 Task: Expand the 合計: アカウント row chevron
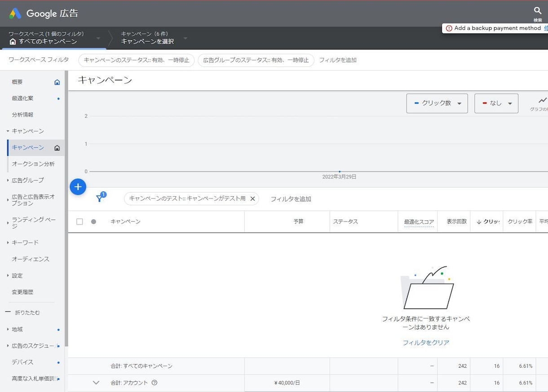click(x=96, y=383)
